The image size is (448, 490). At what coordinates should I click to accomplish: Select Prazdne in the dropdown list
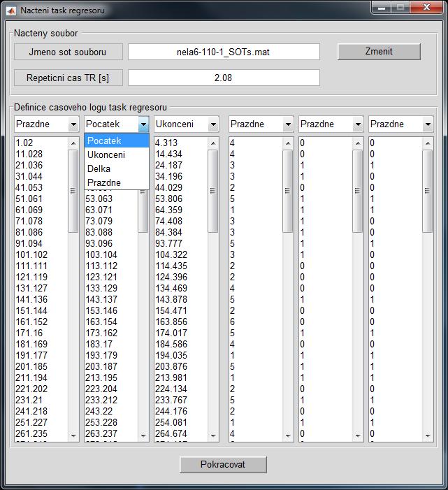pos(117,182)
